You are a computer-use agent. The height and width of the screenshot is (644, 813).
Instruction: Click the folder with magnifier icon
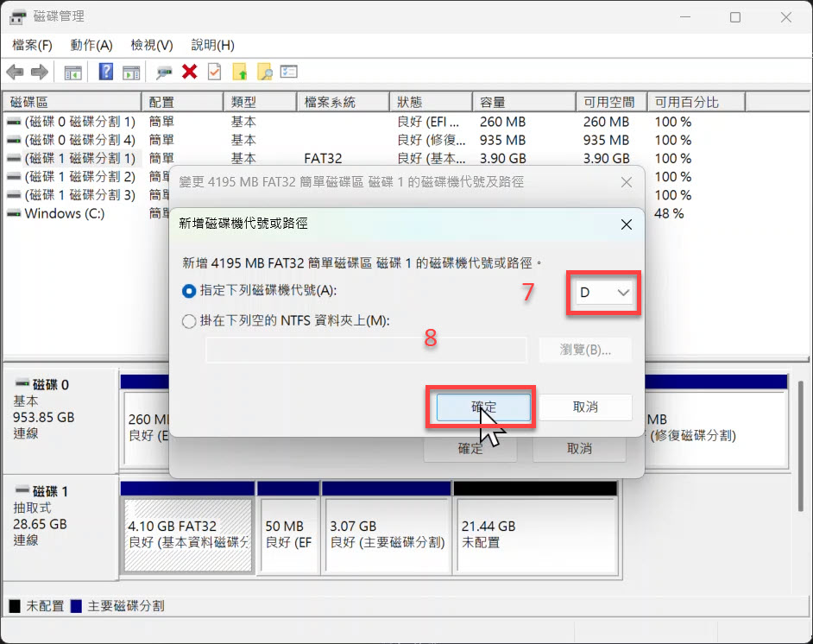[x=265, y=72]
